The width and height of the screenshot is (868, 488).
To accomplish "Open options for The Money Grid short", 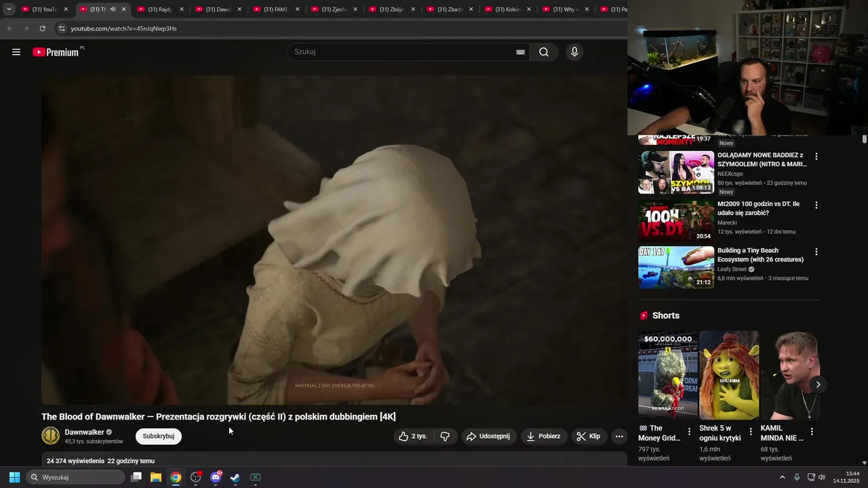I will (x=689, y=432).
